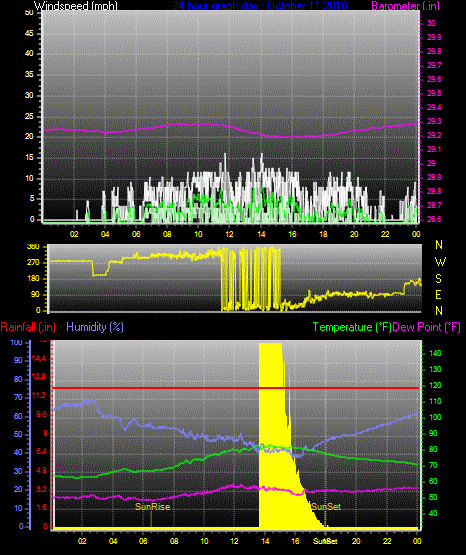This screenshot has height=555, width=466.
Task: Click the 60 humidity axis value
Action: (18, 416)
